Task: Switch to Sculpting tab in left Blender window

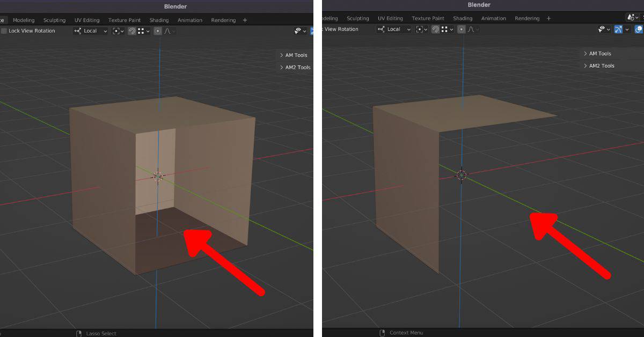Action: (54, 20)
